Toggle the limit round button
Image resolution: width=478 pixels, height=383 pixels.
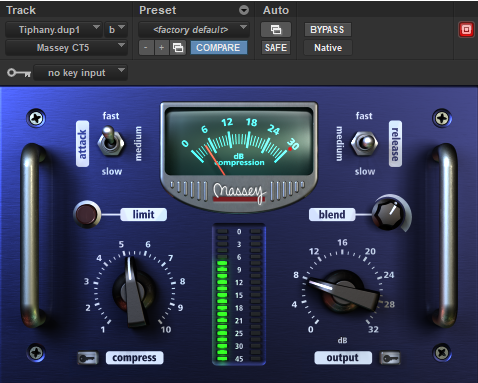(87, 214)
